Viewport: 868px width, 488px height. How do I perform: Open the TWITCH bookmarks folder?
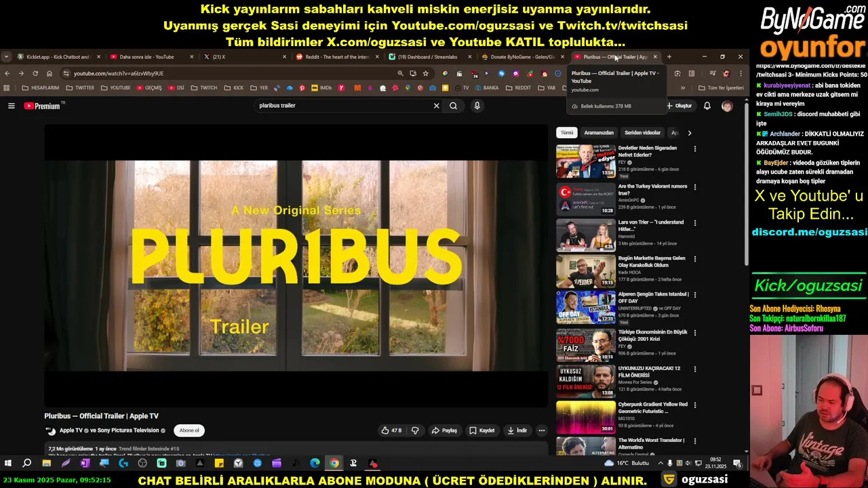coord(204,87)
